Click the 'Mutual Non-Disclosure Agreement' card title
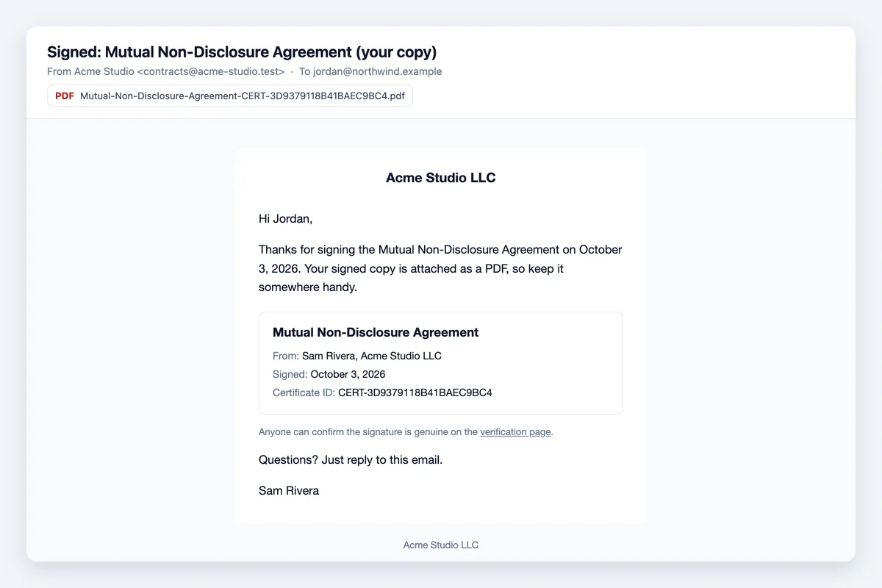This screenshot has height=588, width=882. coord(376,332)
